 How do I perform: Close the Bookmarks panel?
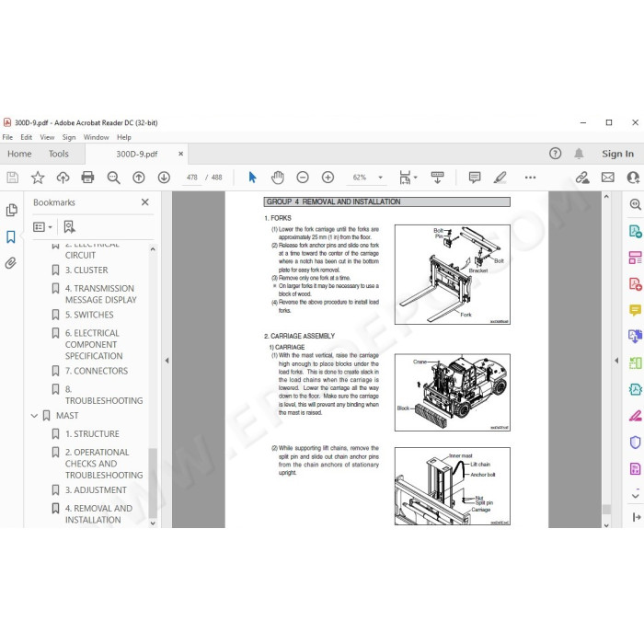(x=145, y=202)
